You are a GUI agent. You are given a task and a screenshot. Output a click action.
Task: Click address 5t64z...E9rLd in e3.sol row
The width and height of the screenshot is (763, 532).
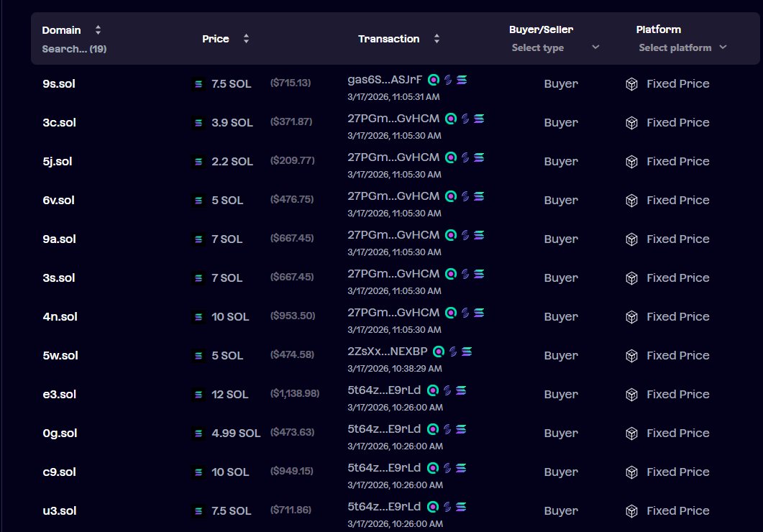pos(384,390)
